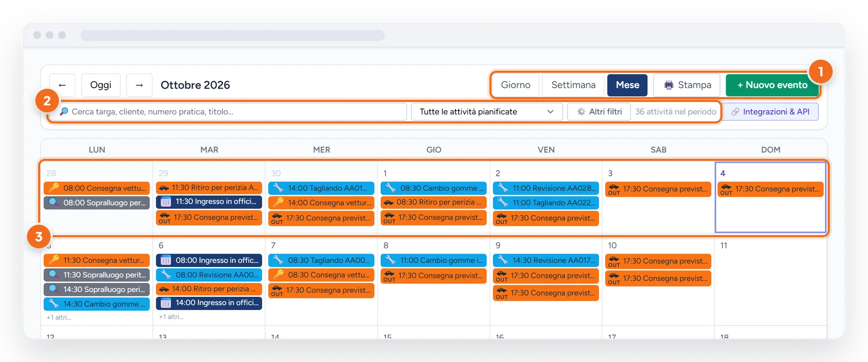Expand +1 altri on Monday 5
The width and height of the screenshot is (868, 362).
(59, 317)
